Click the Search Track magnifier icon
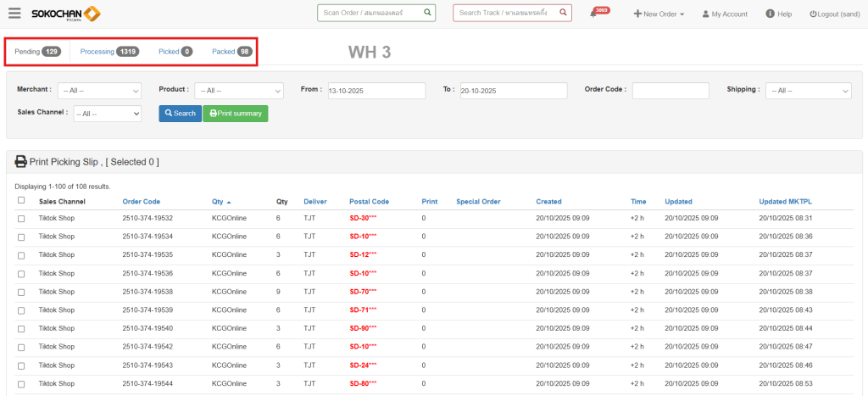This screenshot has height=396, width=868. (563, 13)
